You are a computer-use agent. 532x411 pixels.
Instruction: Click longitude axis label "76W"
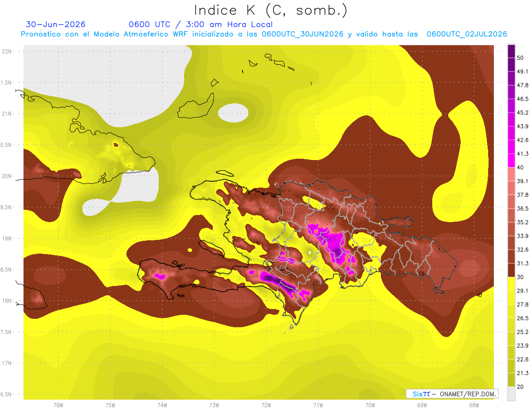click(x=59, y=404)
